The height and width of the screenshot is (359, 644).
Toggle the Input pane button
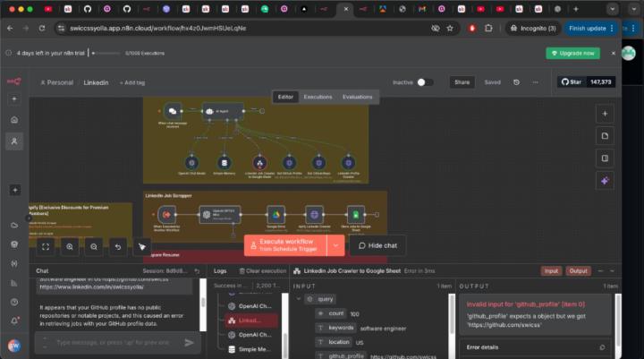pos(551,270)
